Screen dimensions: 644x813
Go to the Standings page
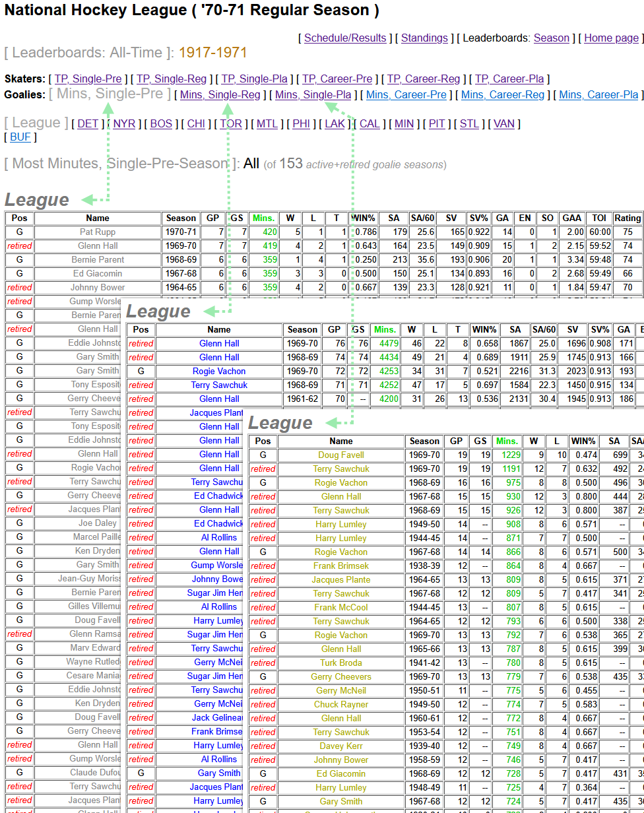click(x=424, y=38)
